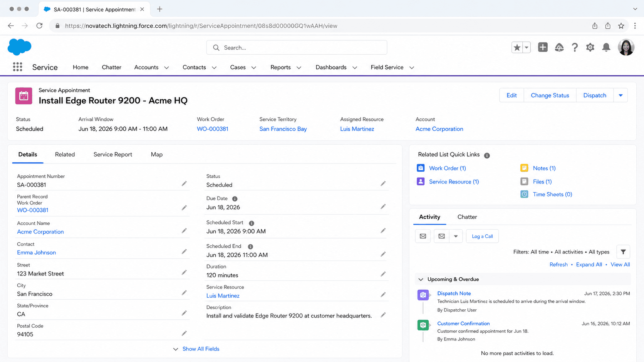
Task: Open the App Launcher grid icon
Action: click(x=17, y=67)
